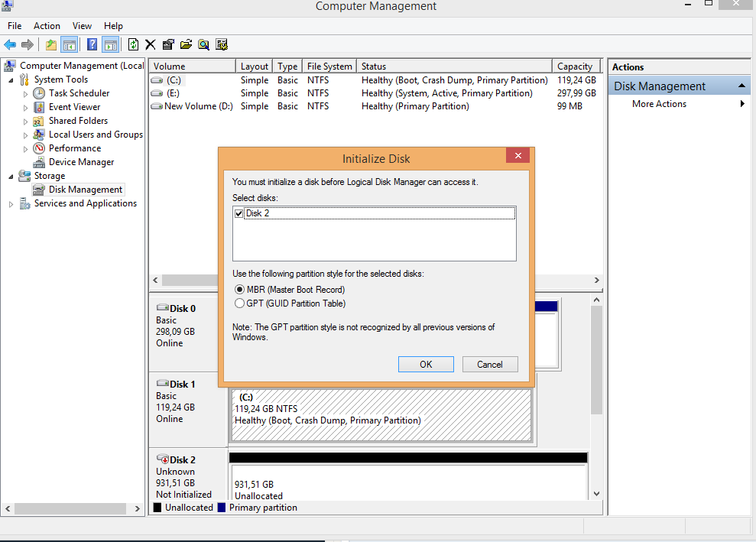Click the Disk 0 drive icon
Image resolution: width=756 pixels, height=542 pixels.
(163, 307)
